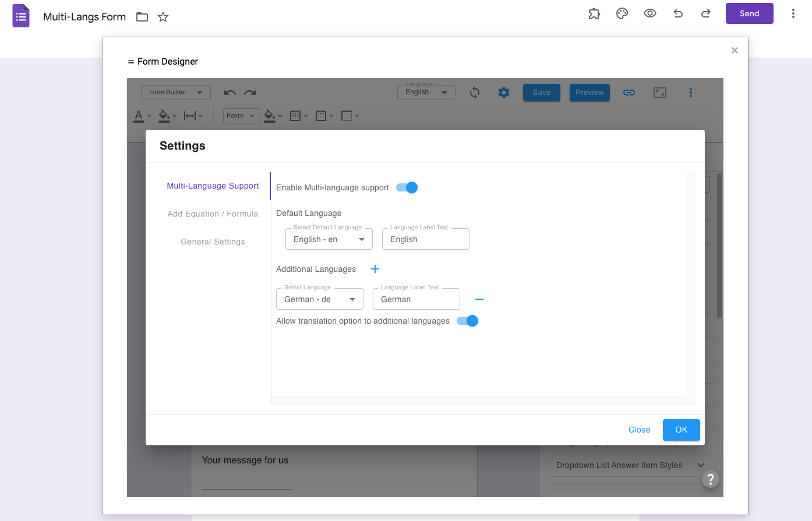Star the Multi-Langs Form
Image resolution: width=812 pixels, height=521 pixels.
pos(163,17)
